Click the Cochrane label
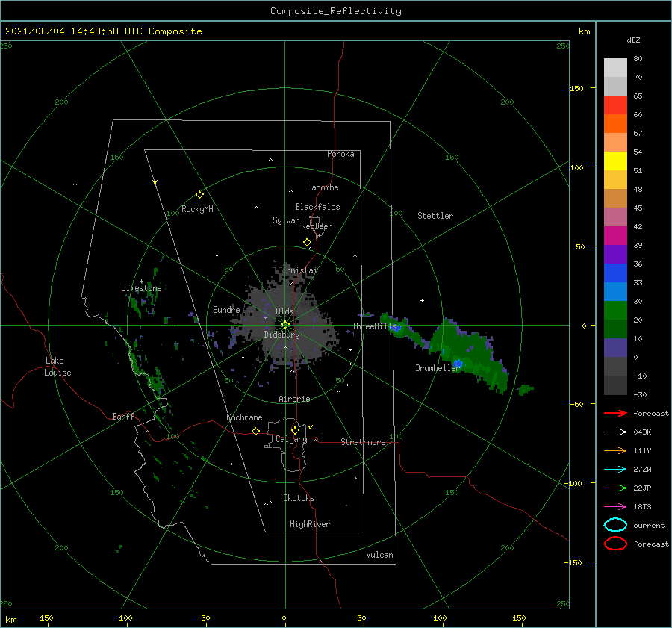This screenshot has height=628, width=672. 244,417
